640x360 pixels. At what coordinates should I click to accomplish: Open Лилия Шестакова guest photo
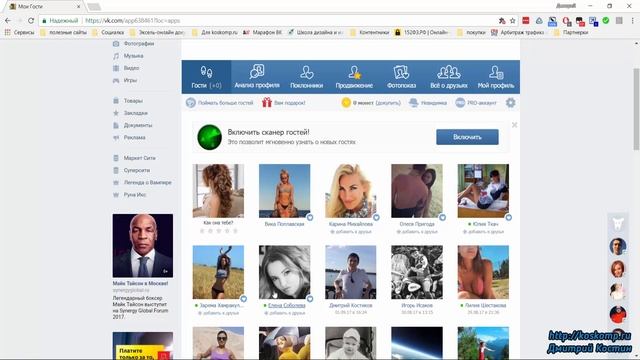[483, 272]
